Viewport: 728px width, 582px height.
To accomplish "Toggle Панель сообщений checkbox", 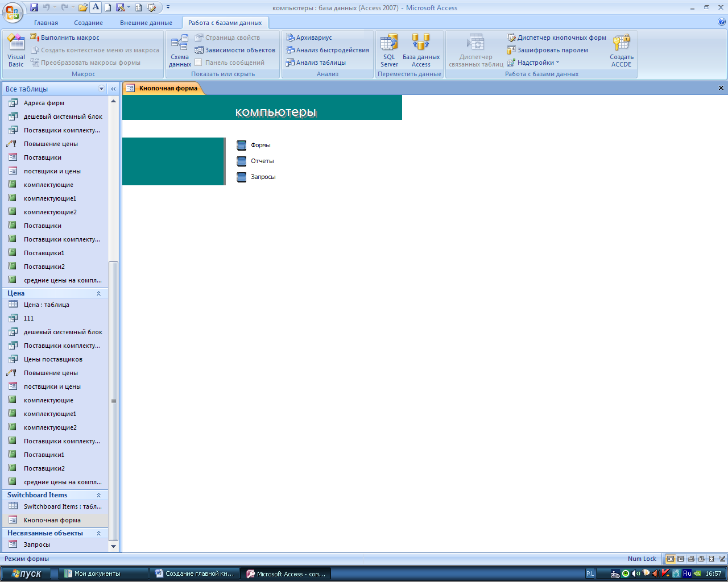I will pos(198,63).
